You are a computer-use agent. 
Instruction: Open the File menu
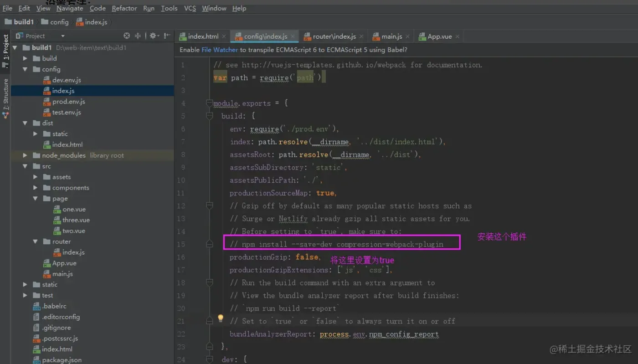click(7, 8)
